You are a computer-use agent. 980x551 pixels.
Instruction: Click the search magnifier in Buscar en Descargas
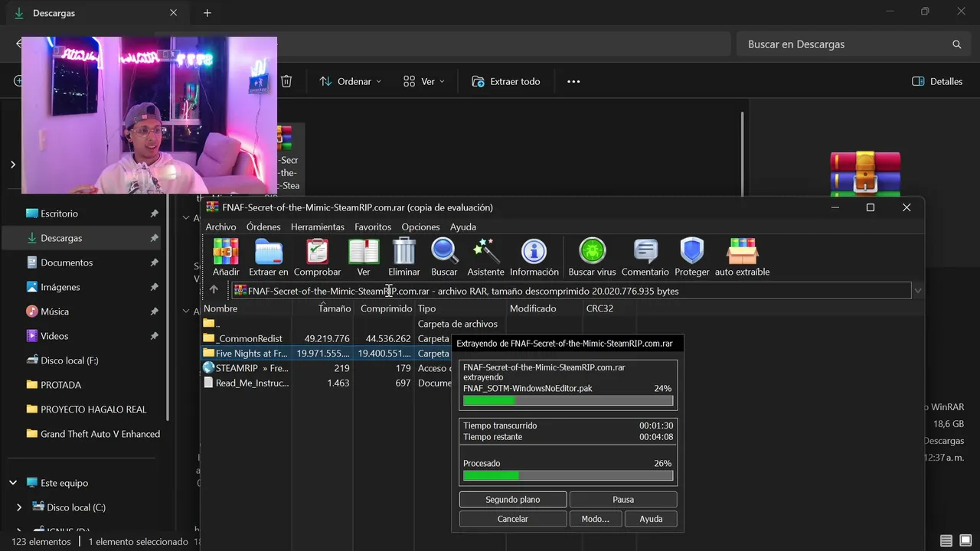pos(956,44)
